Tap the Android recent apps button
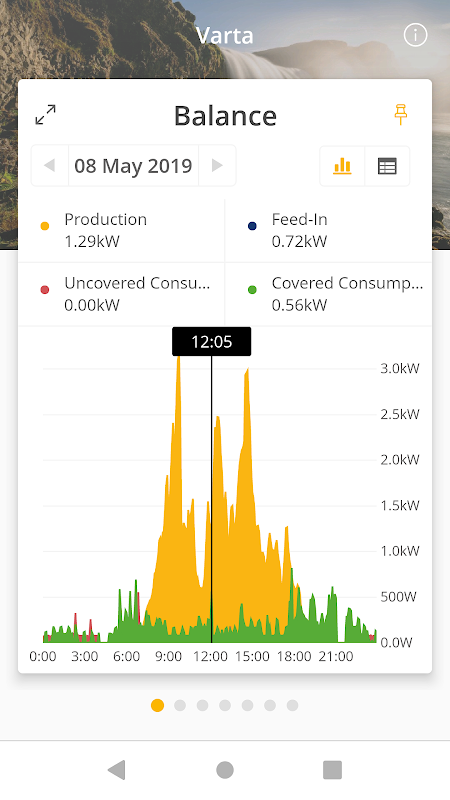 [333, 769]
